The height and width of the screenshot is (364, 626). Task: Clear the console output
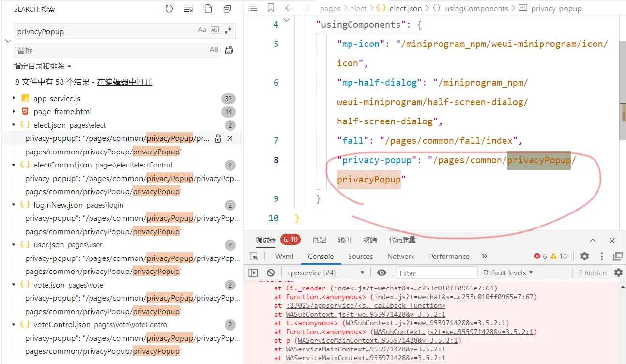271,273
